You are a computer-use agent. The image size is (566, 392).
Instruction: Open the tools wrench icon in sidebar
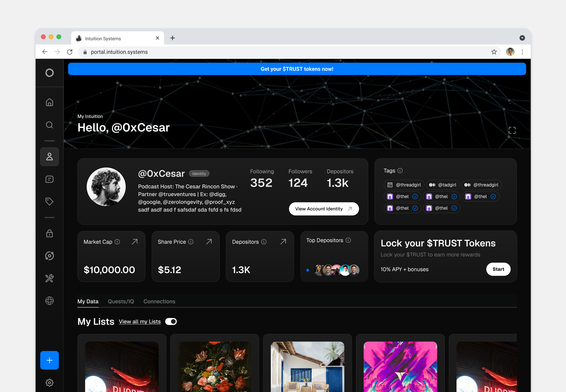[x=49, y=278]
